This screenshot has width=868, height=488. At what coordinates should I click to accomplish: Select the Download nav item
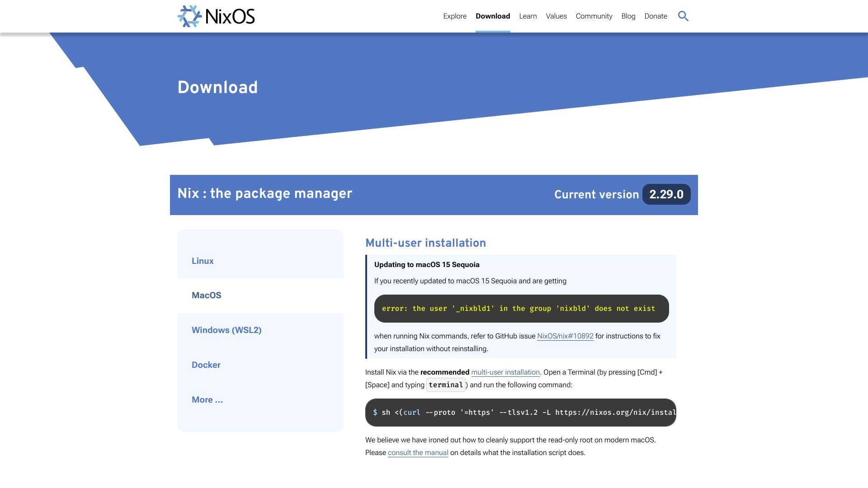(x=493, y=16)
